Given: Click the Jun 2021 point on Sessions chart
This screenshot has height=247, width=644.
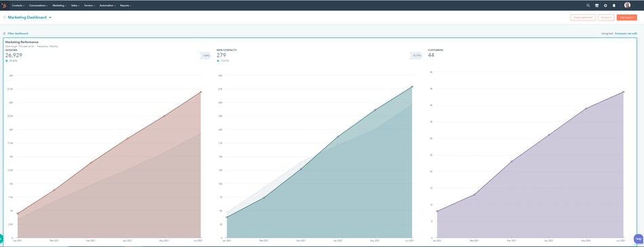Looking at the screenshot, I should [201, 92].
